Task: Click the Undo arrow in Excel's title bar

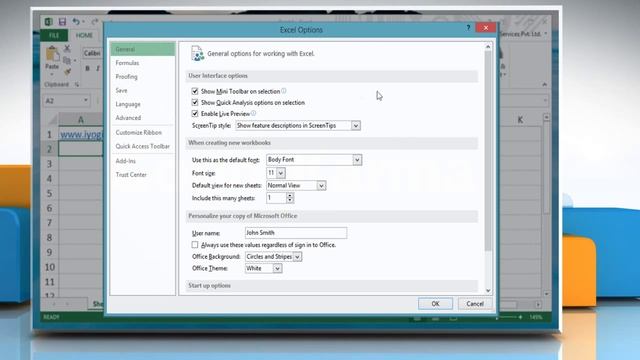Action: click(76, 21)
